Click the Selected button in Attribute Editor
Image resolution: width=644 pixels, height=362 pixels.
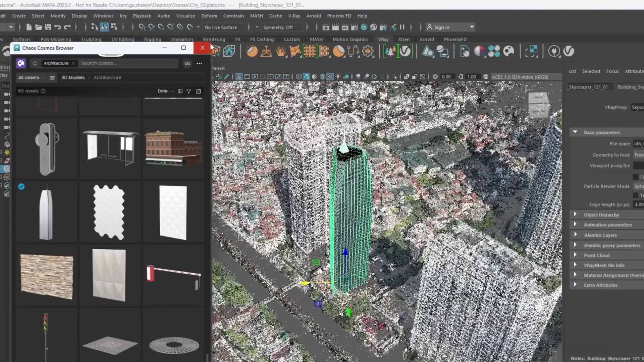tap(591, 71)
